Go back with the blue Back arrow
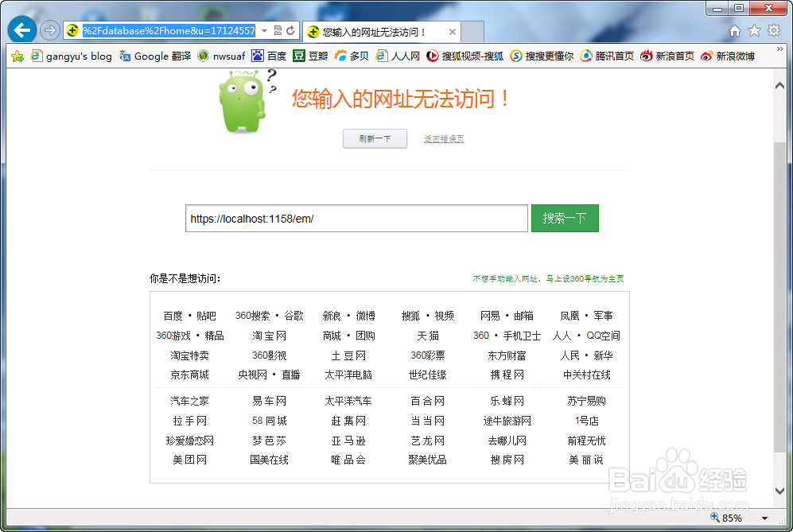Image resolution: width=793 pixels, height=532 pixels. (x=21, y=30)
